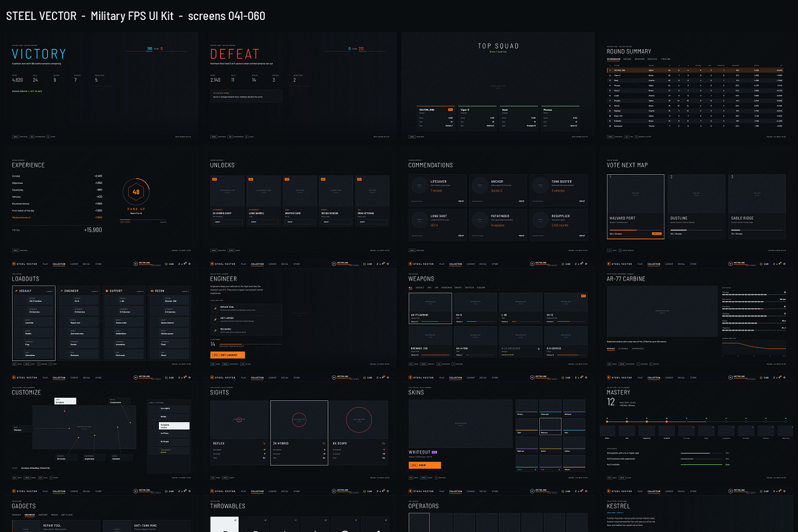Click Halvard Port vote progress bar
Screen dimensions: 798x532
tap(636, 230)
